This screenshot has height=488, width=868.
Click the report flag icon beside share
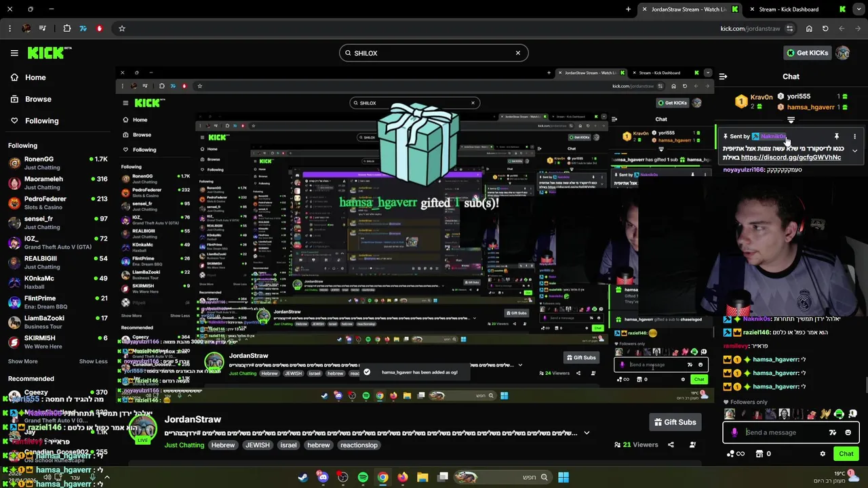(x=692, y=445)
